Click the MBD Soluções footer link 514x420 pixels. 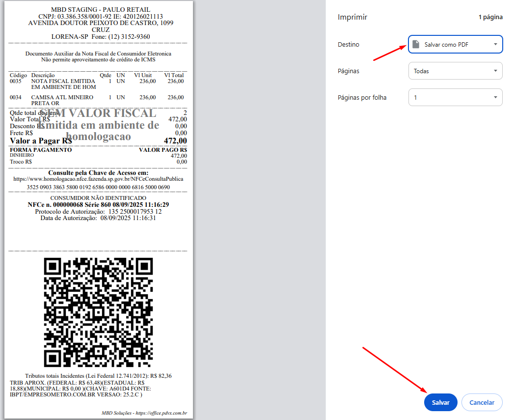pyautogui.click(x=144, y=413)
